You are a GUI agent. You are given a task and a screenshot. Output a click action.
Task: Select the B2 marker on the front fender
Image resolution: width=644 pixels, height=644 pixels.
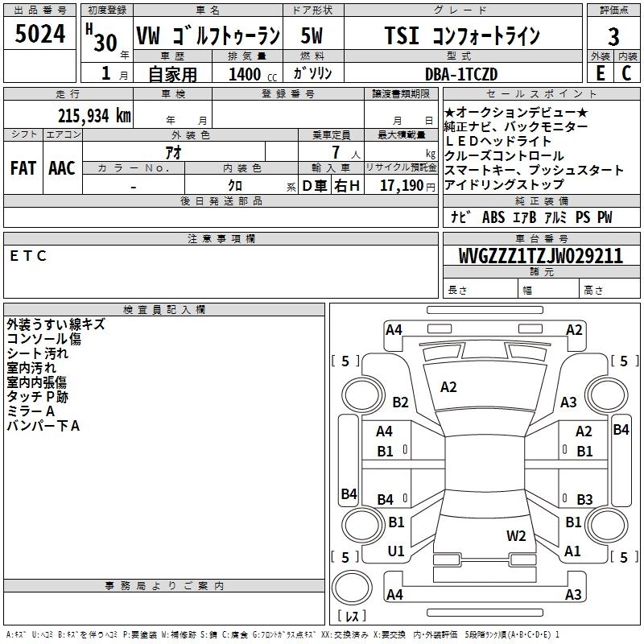pos(400,402)
